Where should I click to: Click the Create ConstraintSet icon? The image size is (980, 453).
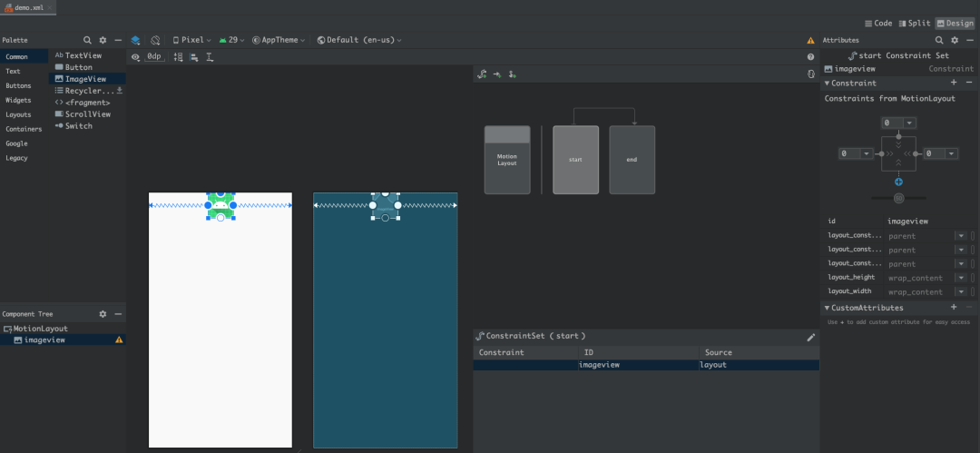483,74
